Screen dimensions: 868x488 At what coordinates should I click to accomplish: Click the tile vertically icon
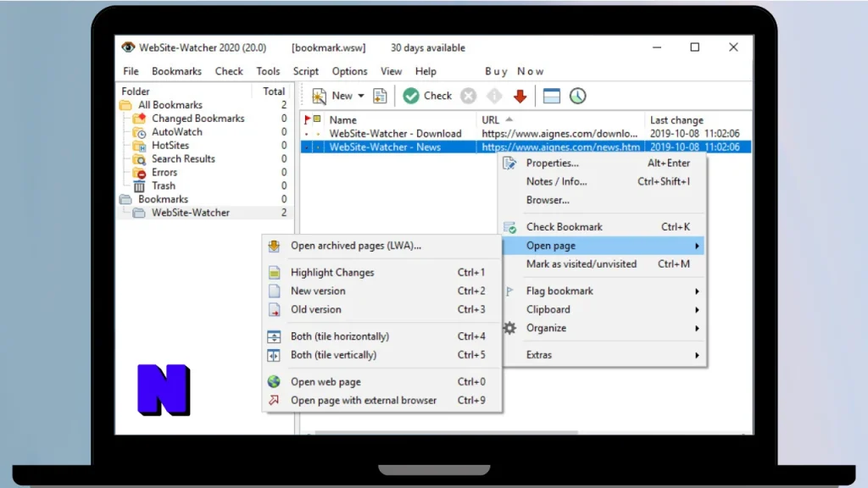(274, 355)
